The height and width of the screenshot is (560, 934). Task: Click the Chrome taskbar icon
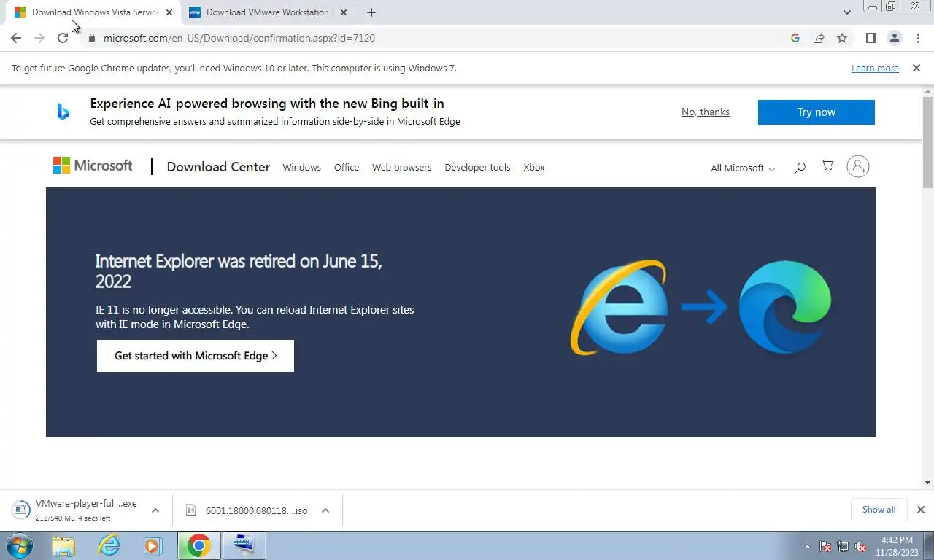click(198, 545)
